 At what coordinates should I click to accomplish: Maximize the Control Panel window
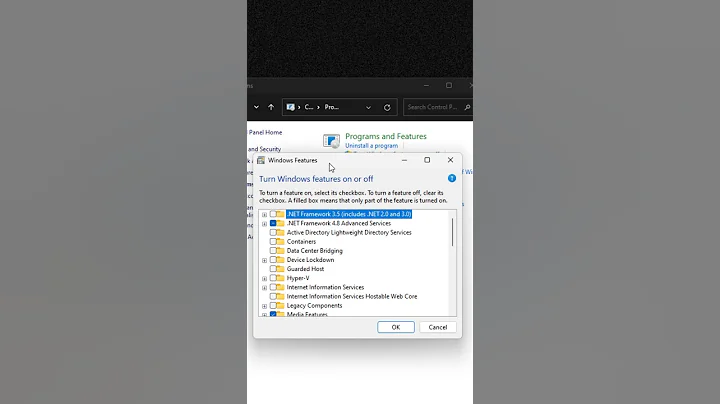[449, 85]
